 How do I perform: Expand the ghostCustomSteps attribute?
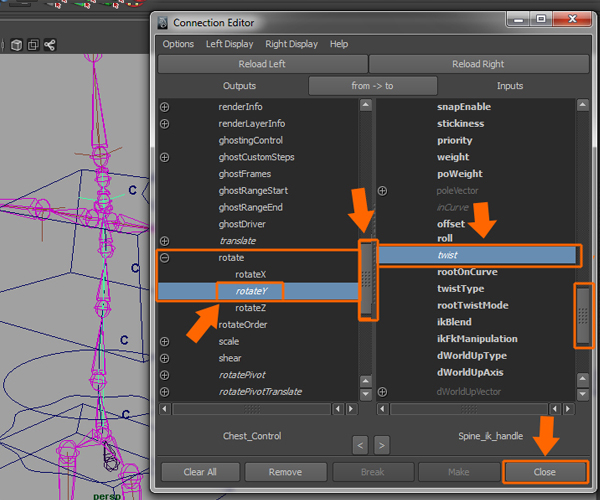click(x=165, y=157)
